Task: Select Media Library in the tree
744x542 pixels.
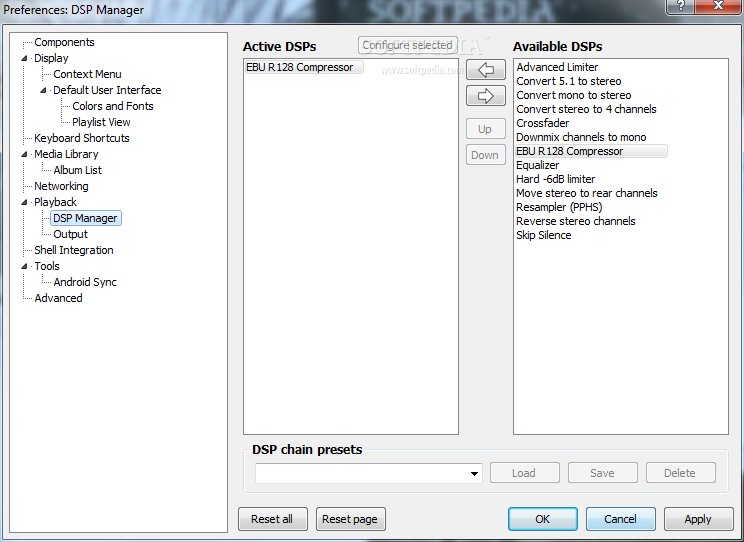Action: (66, 154)
